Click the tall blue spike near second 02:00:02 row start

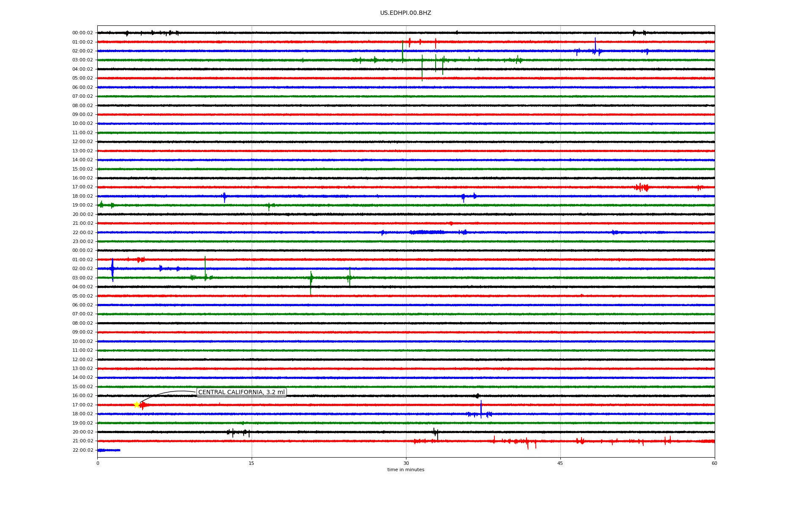pyautogui.click(x=112, y=269)
